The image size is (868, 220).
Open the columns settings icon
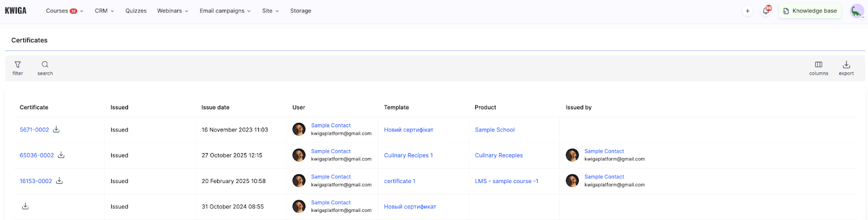point(819,65)
